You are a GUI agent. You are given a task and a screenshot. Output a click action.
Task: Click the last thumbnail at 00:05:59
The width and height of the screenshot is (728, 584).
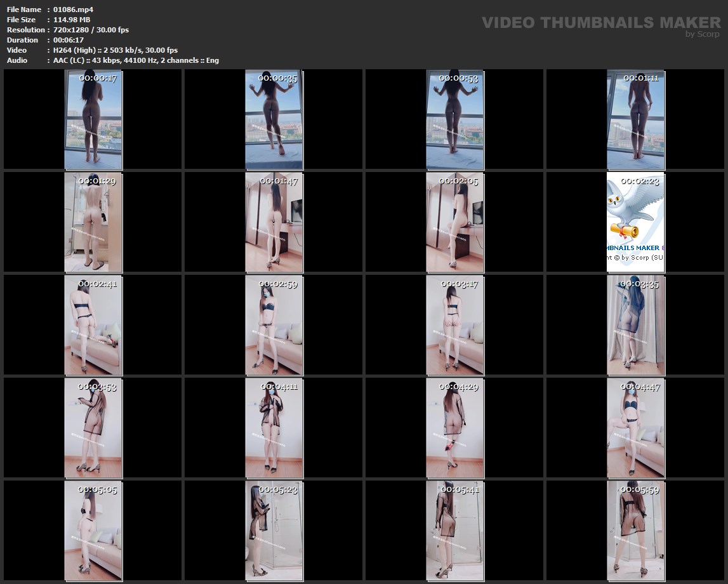click(636, 531)
